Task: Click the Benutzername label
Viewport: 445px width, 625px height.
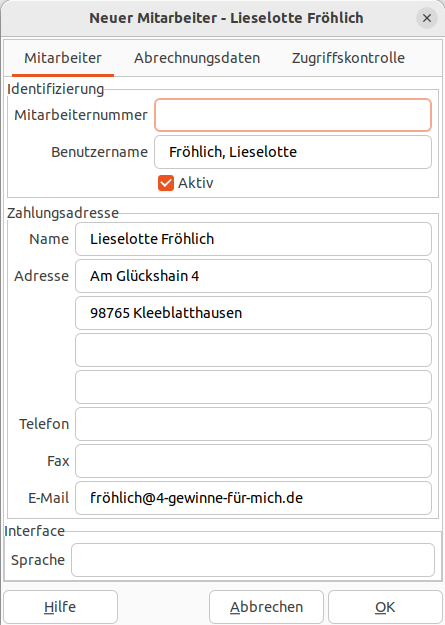Action: pos(99,152)
